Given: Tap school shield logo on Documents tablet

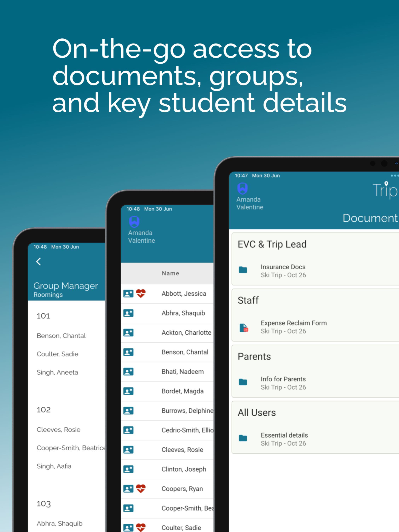Looking at the screenshot, I should tap(242, 188).
